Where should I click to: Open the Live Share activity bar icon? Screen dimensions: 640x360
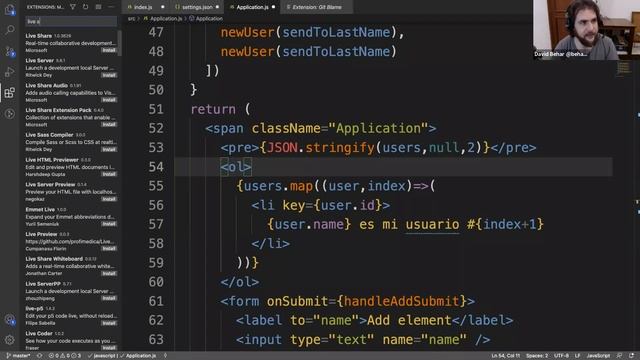pyautogui.click(x=10, y=114)
